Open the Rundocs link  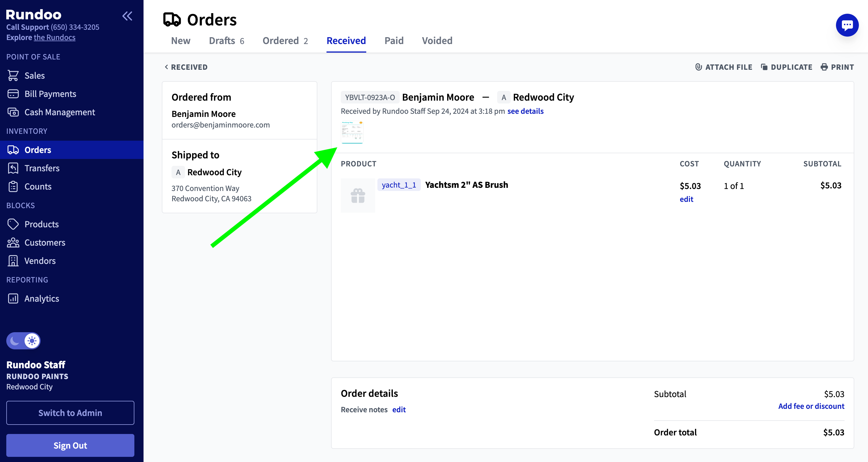coord(55,37)
